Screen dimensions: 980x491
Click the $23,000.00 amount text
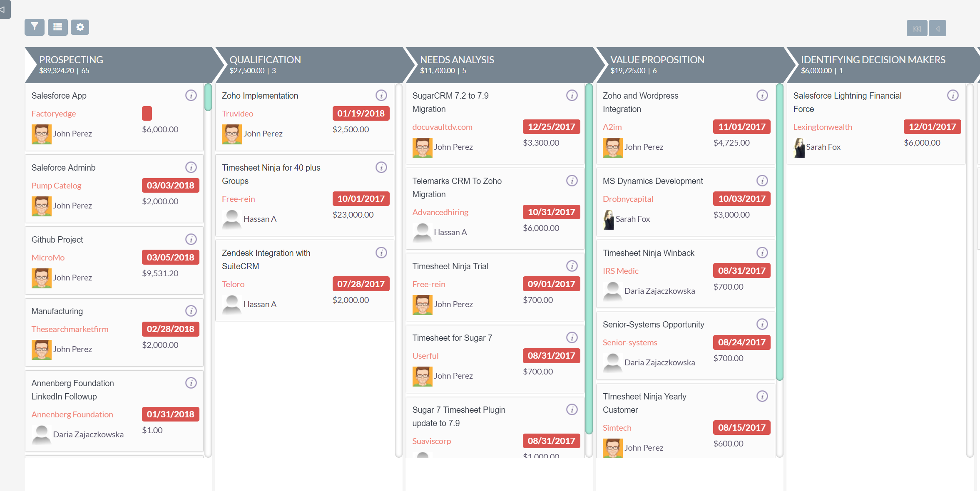pos(353,215)
